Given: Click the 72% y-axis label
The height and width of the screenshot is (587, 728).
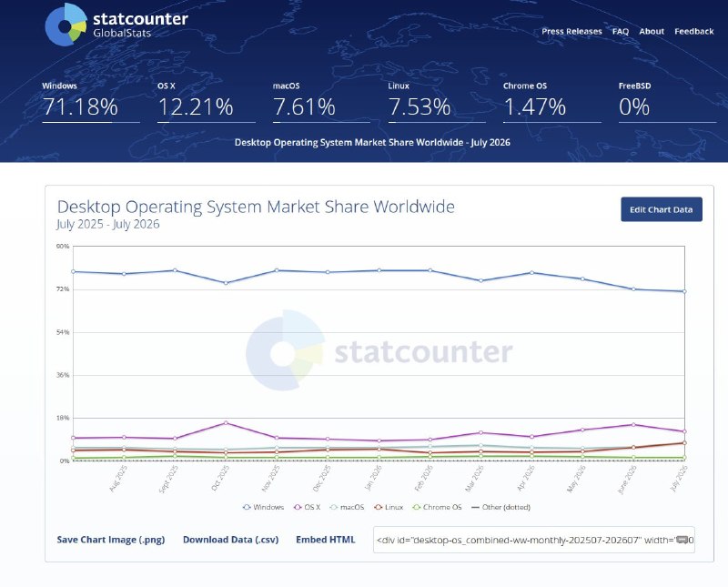Looking at the screenshot, I should pos(63,289).
